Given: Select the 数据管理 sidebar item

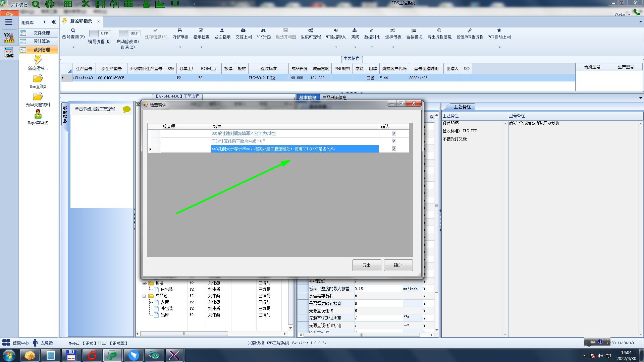Looking at the screenshot, I should pos(42,50).
